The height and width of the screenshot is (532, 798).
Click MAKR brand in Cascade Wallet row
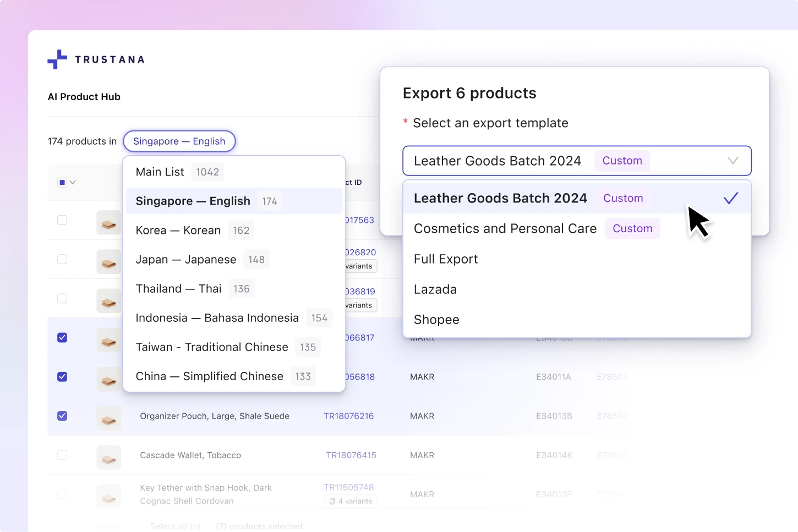422,455
